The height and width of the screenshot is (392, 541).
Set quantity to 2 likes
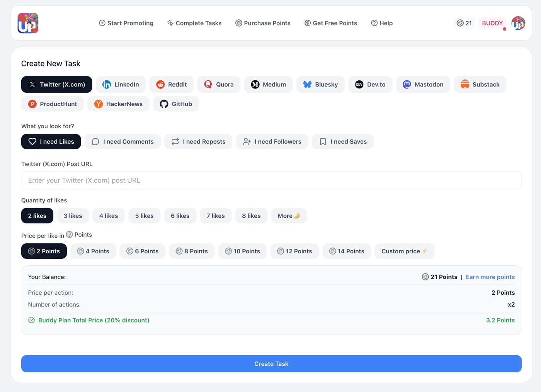pyautogui.click(x=37, y=216)
